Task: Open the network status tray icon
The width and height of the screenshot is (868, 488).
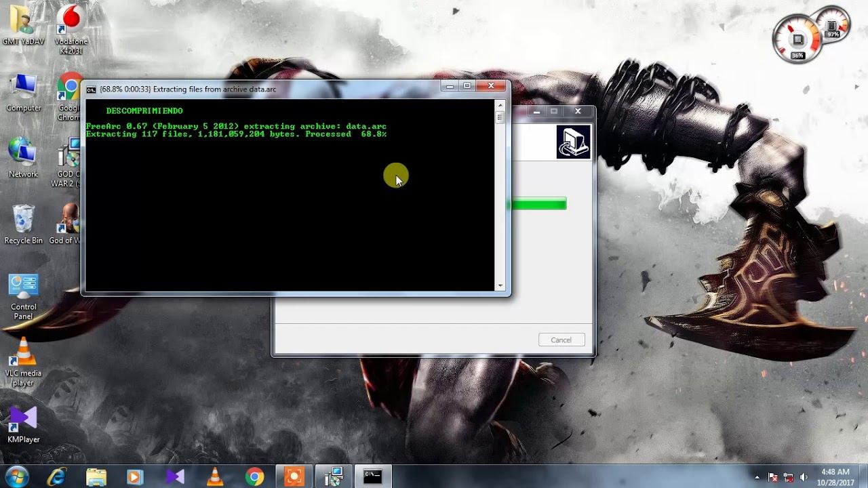Action: tap(788, 477)
